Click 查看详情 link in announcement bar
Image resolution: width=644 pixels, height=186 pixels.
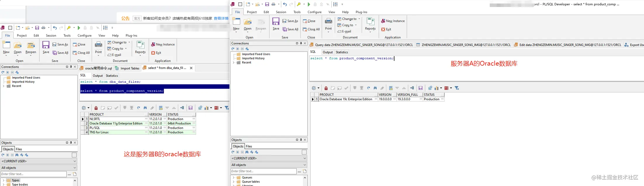tap(221, 18)
